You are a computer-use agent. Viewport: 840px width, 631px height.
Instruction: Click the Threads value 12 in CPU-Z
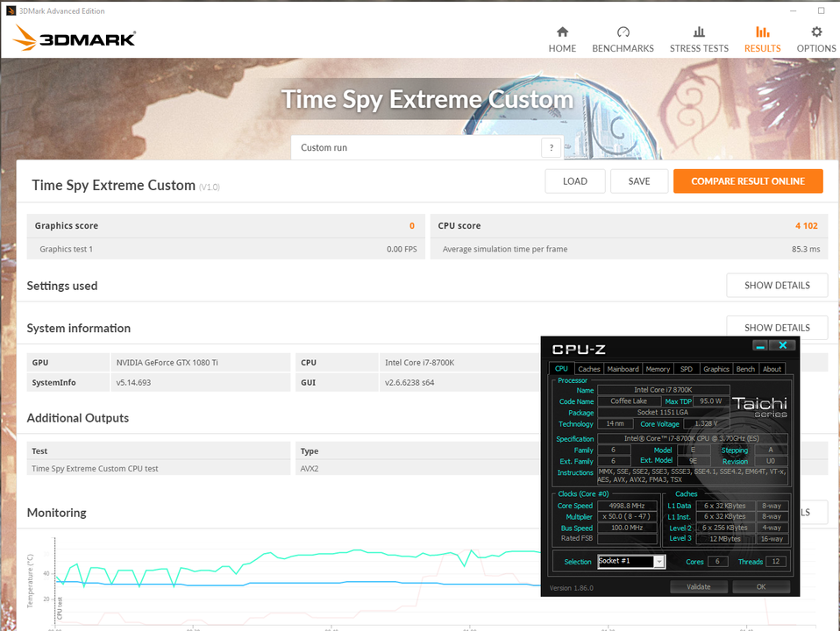click(776, 562)
